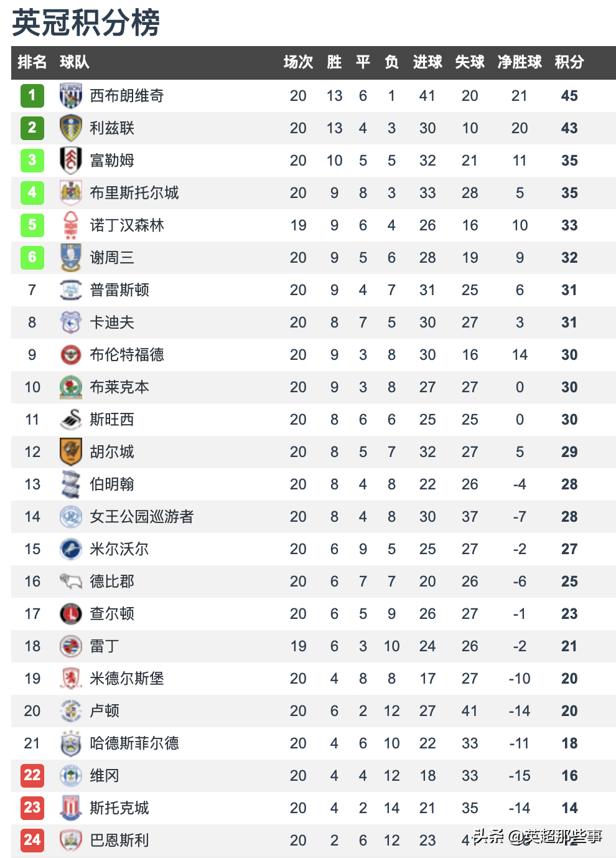
Task: Click the 诺丁汉森林 red tree crest
Action: (x=71, y=225)
